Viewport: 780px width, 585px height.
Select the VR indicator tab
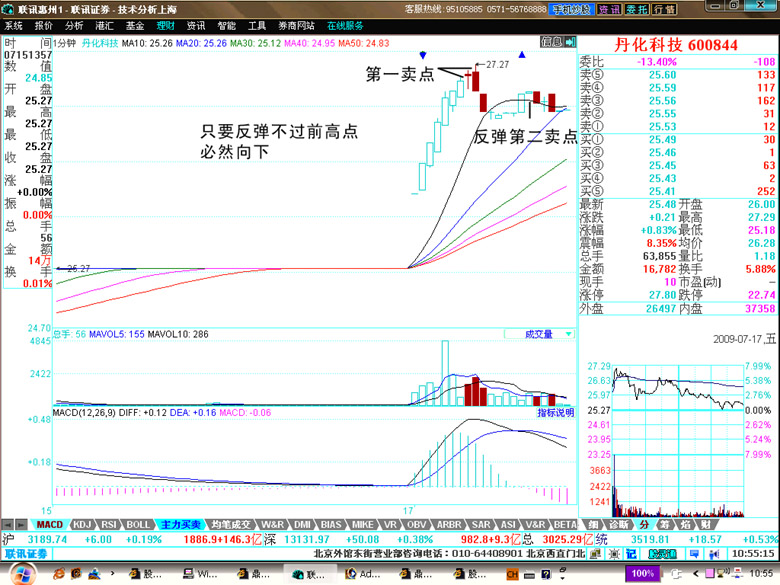click(390, 524)
